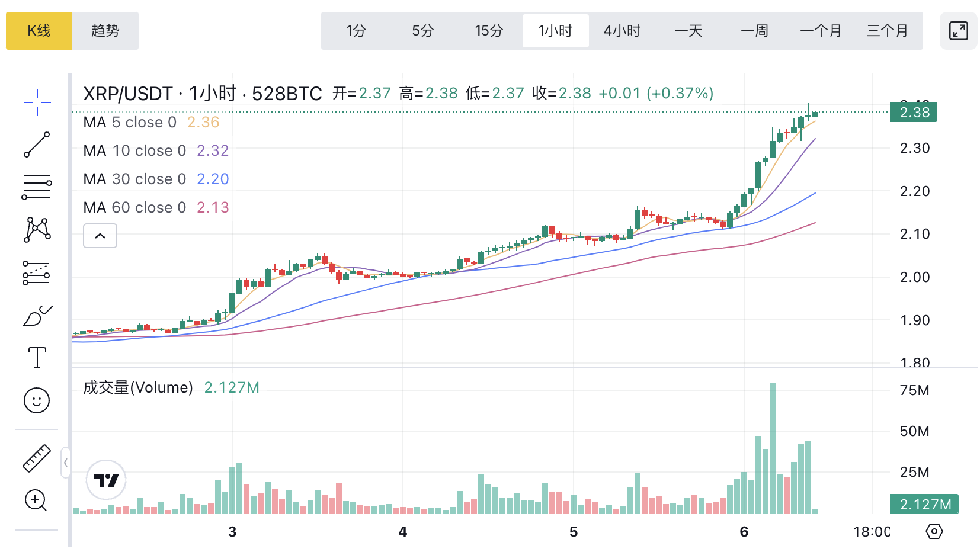Expand chart to fullscreen

[958, 31]
